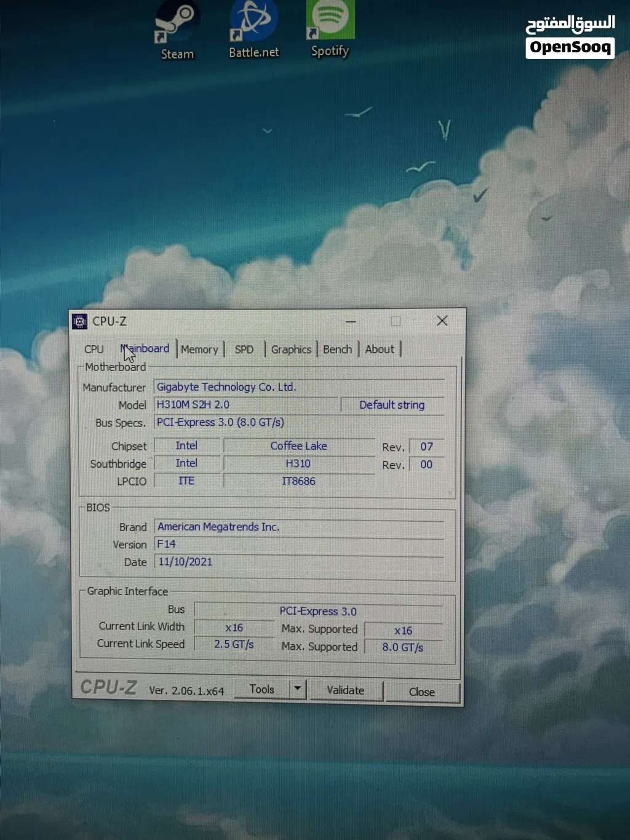Switch to the Memory tab

coord(199,349)
